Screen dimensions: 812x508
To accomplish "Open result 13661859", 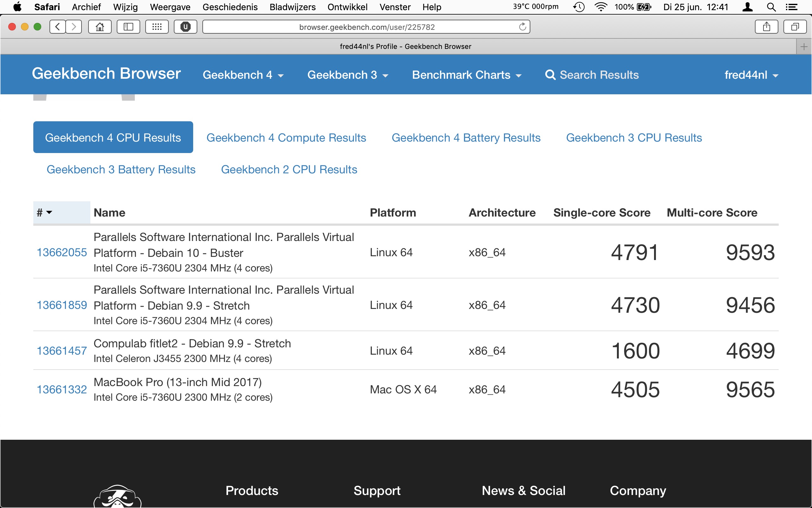I will point(62,305).
